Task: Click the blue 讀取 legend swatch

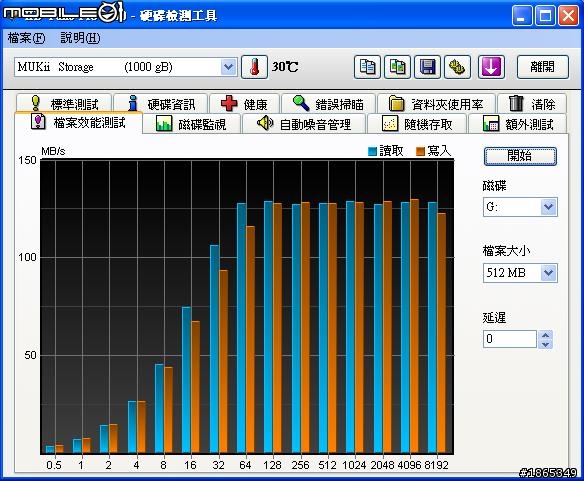Action: pyautogui.click(x=372, y=151)
